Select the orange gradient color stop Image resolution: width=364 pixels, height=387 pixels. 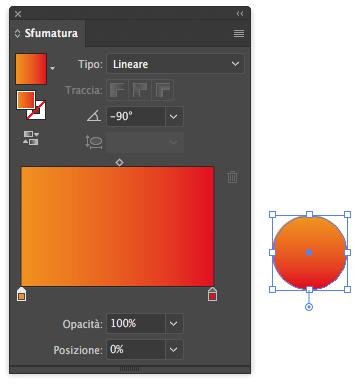(21, 294)
